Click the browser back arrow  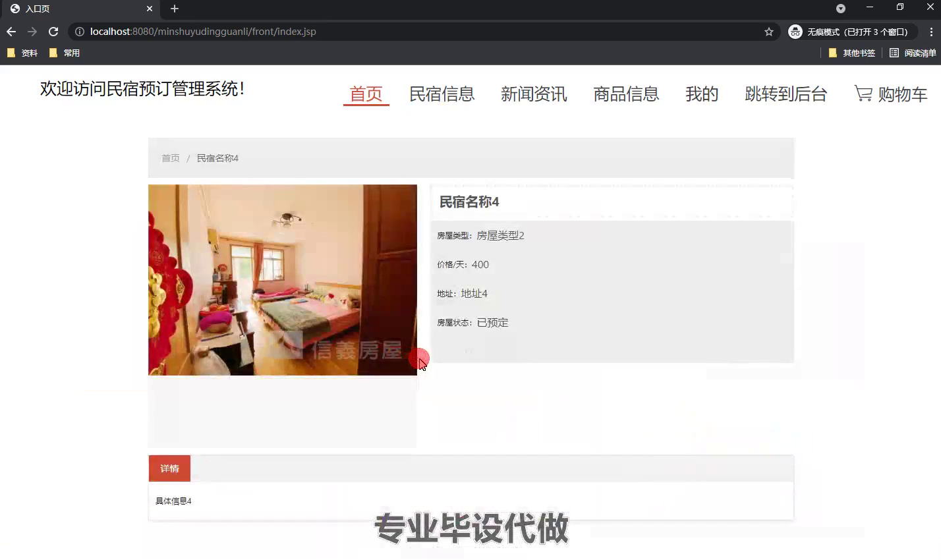(11, 32)
